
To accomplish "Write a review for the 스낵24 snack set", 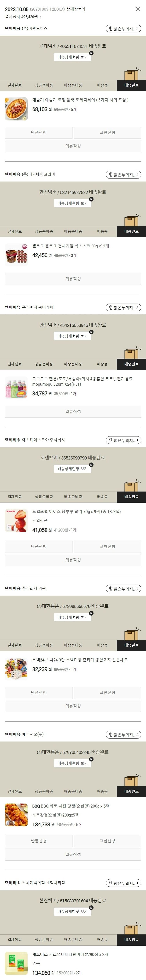I will 73,706.
